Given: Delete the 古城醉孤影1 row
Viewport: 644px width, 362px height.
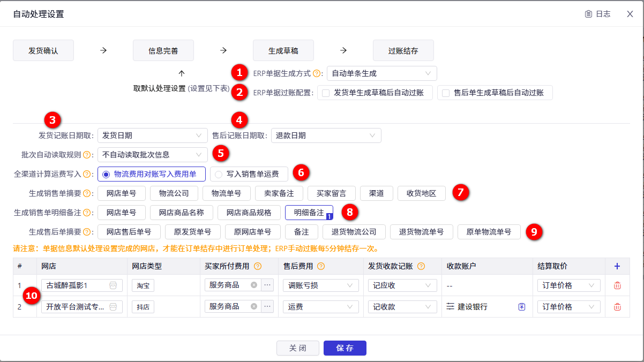Looking at the screenshot, I should pyautogui.click(x=617, y=285).
